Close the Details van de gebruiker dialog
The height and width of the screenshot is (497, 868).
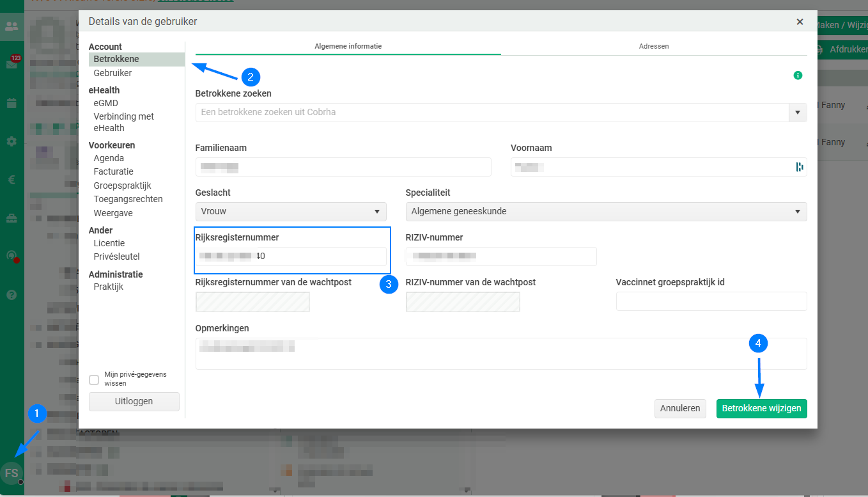[x=800, y=22]
